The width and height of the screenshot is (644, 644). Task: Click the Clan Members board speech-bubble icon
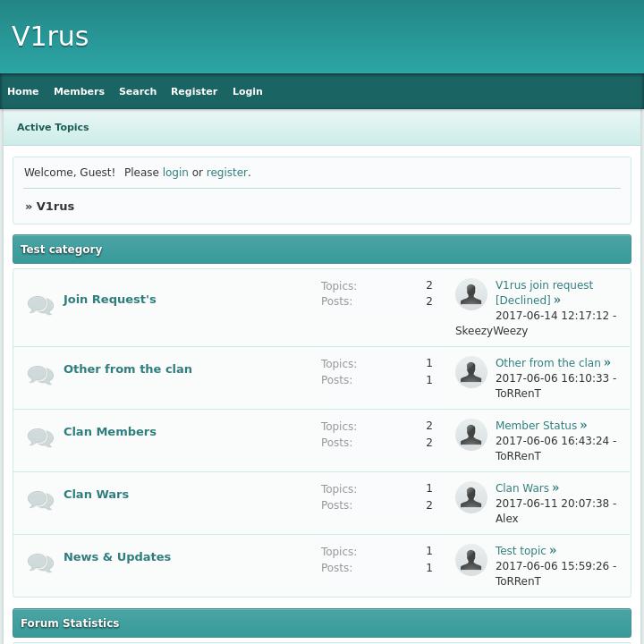[x=40, y=437]
